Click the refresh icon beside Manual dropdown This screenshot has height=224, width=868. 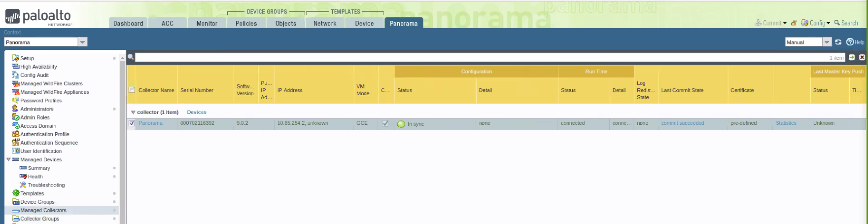point(838,42)
